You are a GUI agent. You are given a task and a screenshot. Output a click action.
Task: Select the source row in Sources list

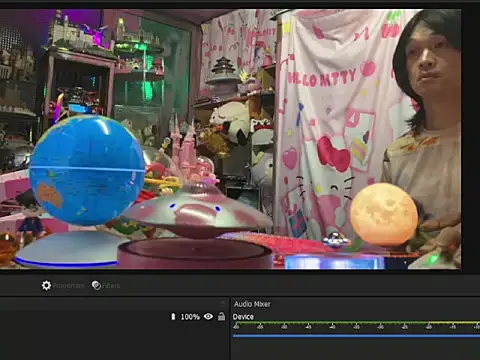(113, 316)
